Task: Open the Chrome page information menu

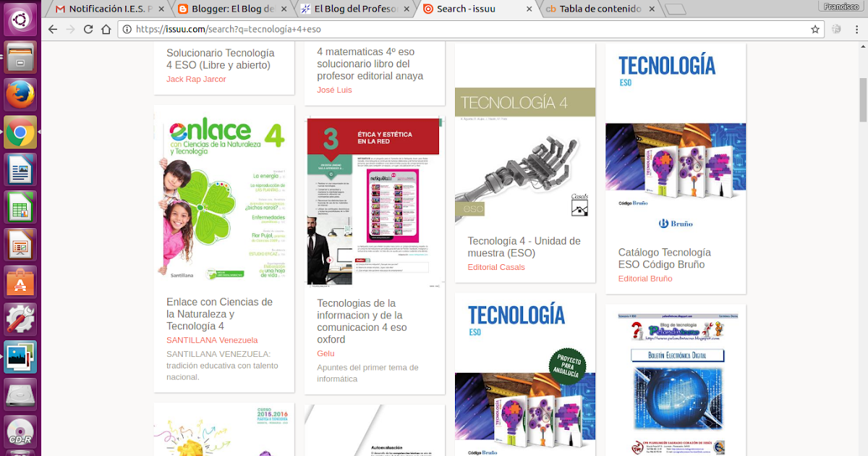Action: click(129, 30)
